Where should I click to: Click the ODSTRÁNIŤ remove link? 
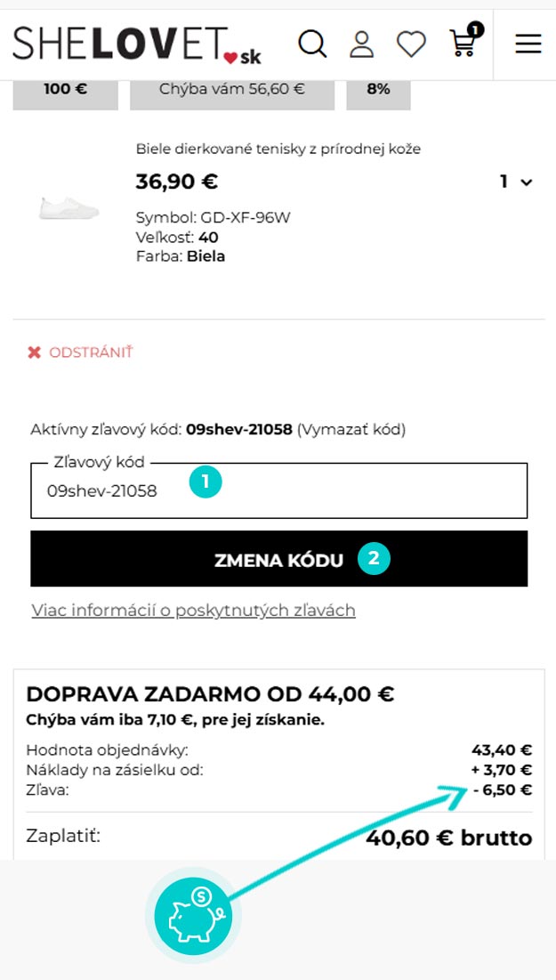coord(91,352)
